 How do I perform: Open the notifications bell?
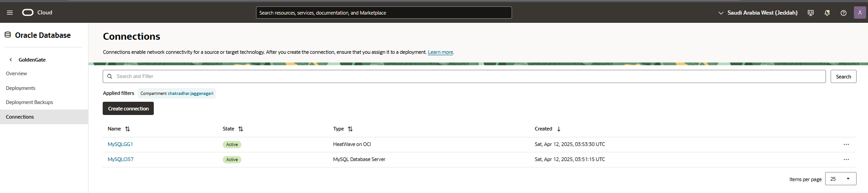click(827, 13)
